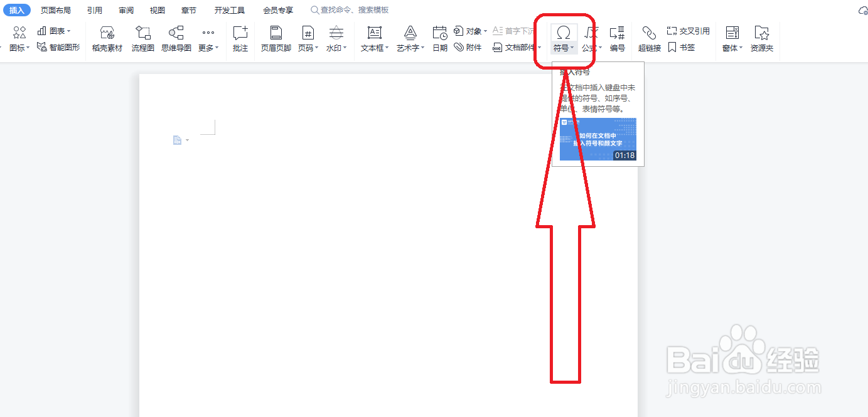
Task: Click the 首字下沉 drop cap button
Action: point(513,31)
